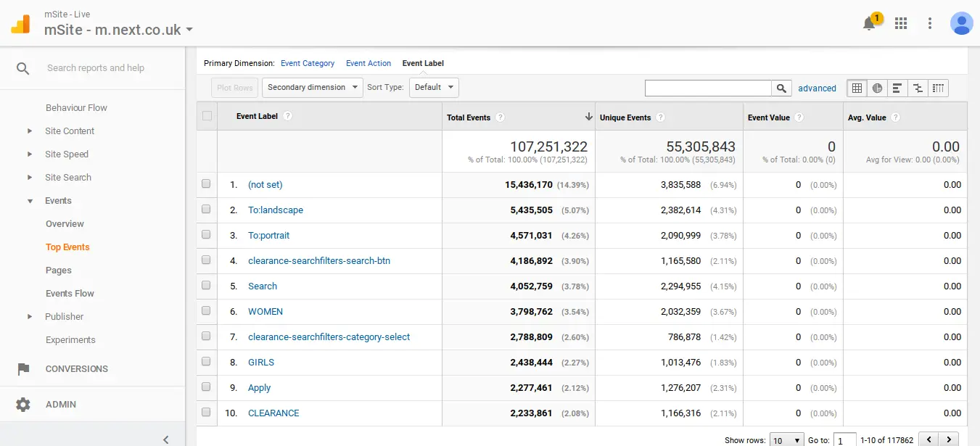Focus the Search reports and help field
The height and width of the screenshot is (446, 980).
coord(96,68)
